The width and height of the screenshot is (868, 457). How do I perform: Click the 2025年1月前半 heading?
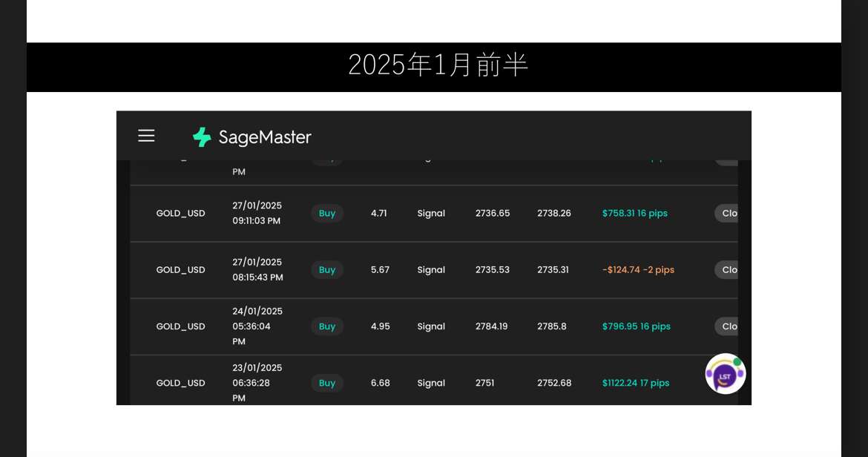pyautogui.click(x=438, y=65)
